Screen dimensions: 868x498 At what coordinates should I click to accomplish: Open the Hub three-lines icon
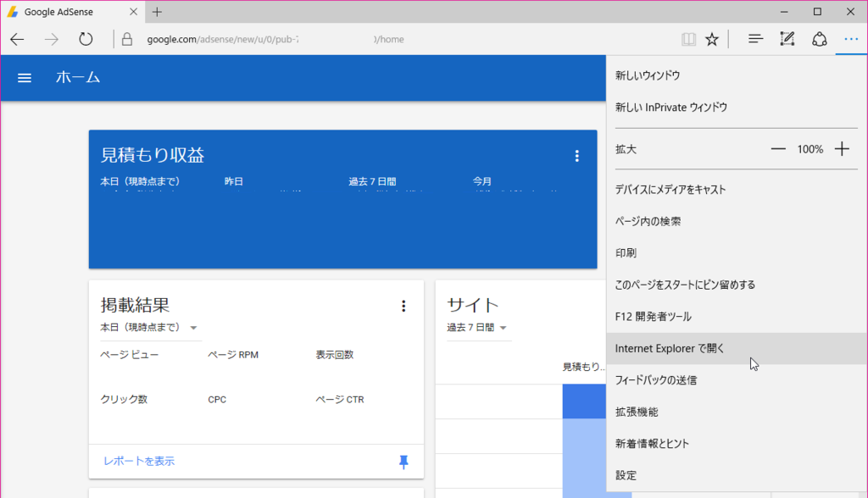click(x=755, y=39)
